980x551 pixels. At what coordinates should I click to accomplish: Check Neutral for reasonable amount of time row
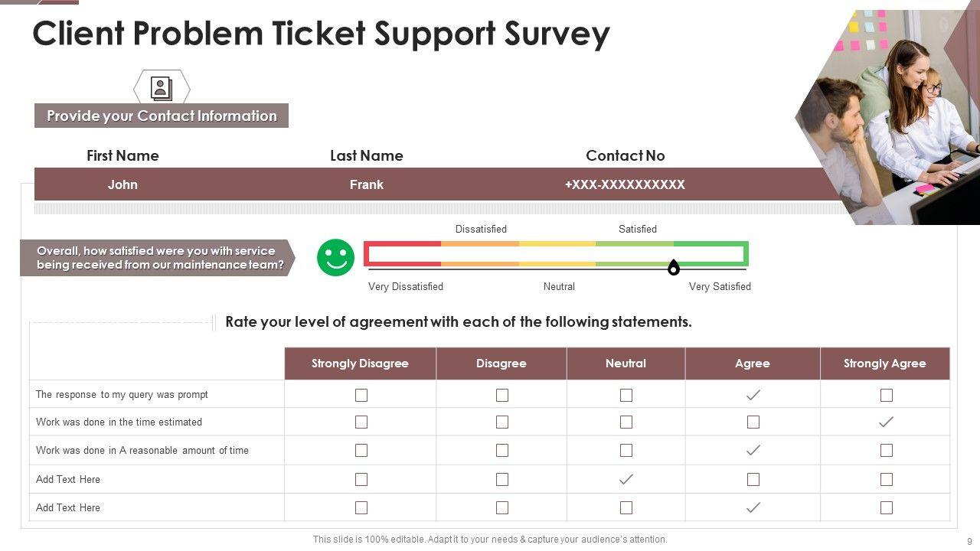(626, 450)
